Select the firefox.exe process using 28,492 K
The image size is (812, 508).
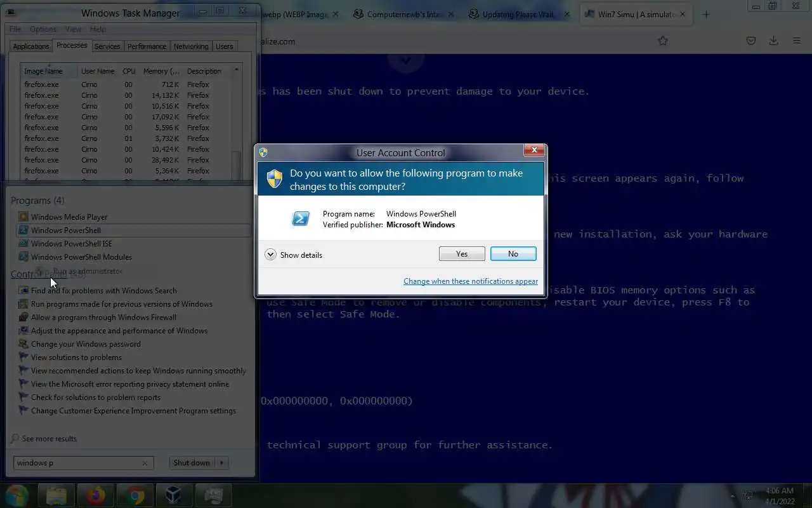tap(126, 160)
